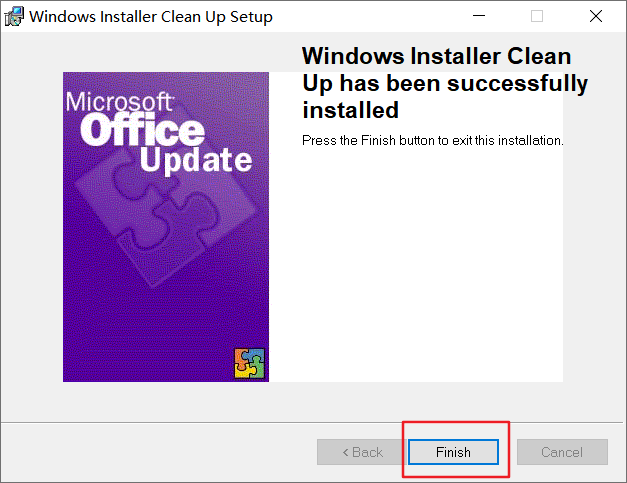Click the grayed-out Cancel button
The width and height of the screenshot is (627, 483).
click(561, 452)
